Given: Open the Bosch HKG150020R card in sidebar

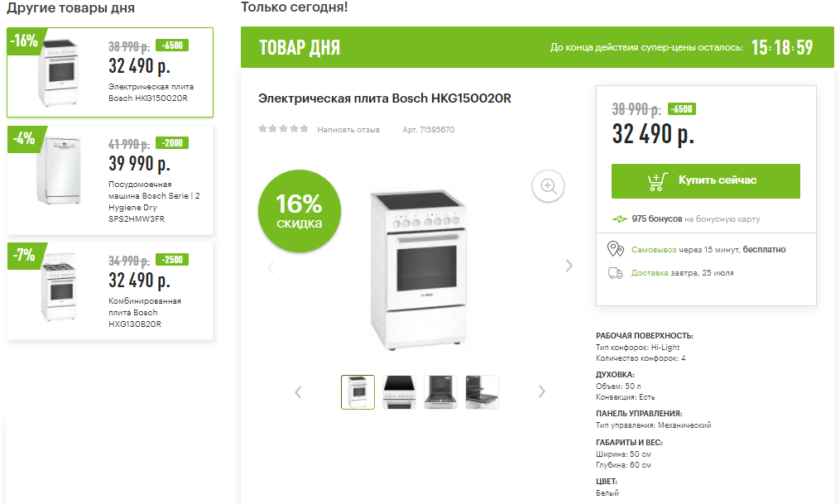Looking at the screenshot, I should 110,72.
